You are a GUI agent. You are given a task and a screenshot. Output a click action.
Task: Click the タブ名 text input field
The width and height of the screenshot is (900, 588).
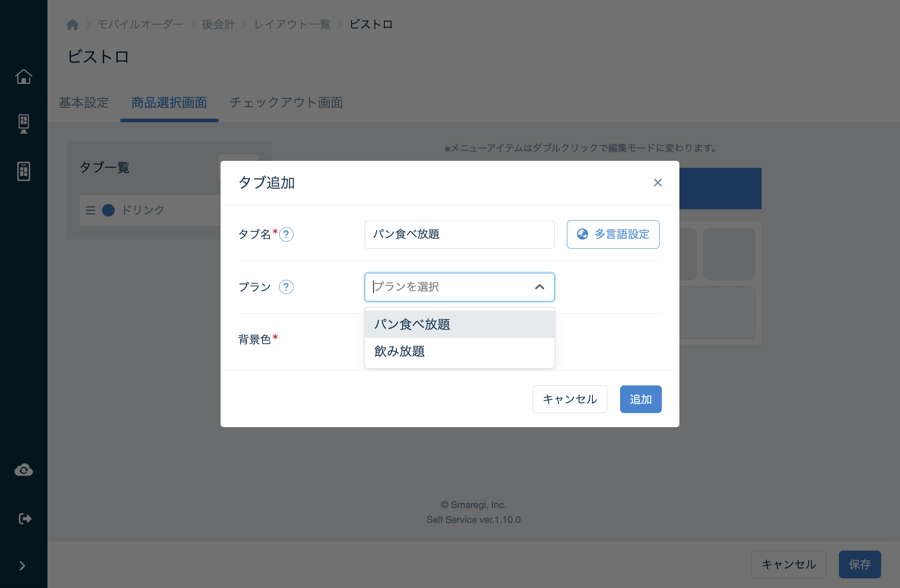click(x=459, y=234)
